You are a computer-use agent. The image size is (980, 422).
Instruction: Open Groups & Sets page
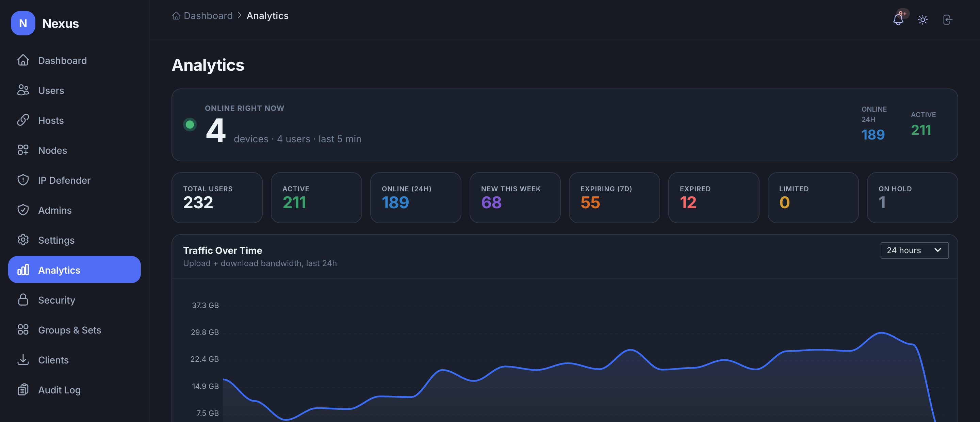point(74,329)
